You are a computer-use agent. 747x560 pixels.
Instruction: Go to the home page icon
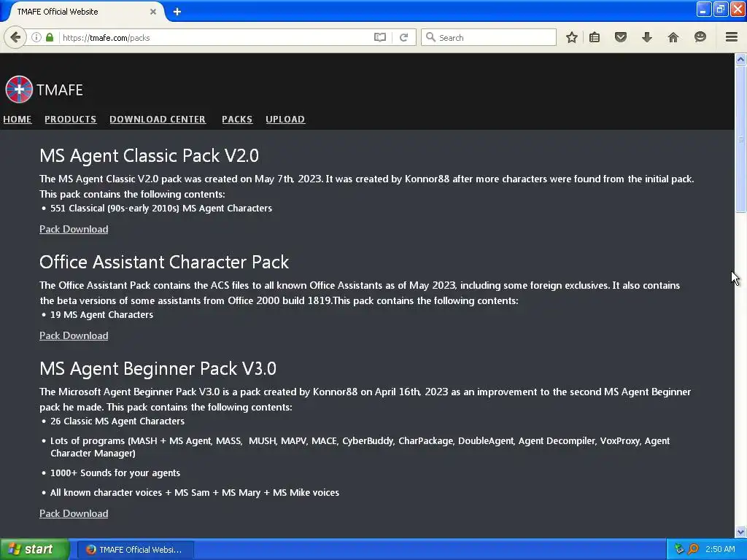tap(673, 37)
